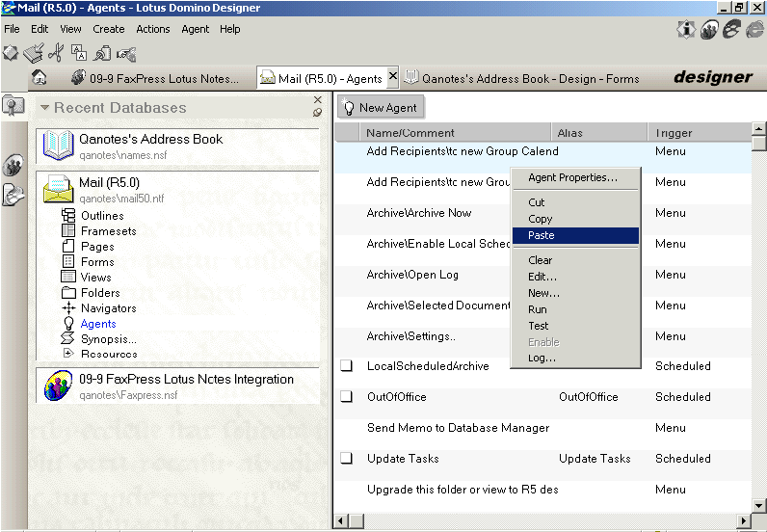Screen dimensions: 767x532
Task: Click the horizontal scrollbar right arrow
Action: point(743,521)
